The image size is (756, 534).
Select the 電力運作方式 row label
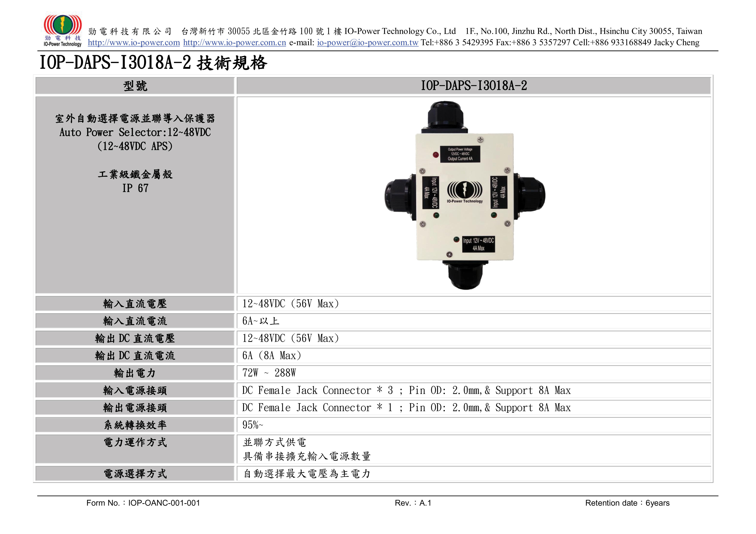(135, 449)
